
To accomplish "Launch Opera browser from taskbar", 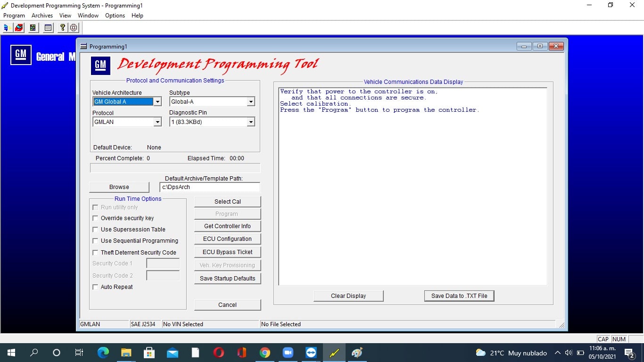I will coord(218,353).
